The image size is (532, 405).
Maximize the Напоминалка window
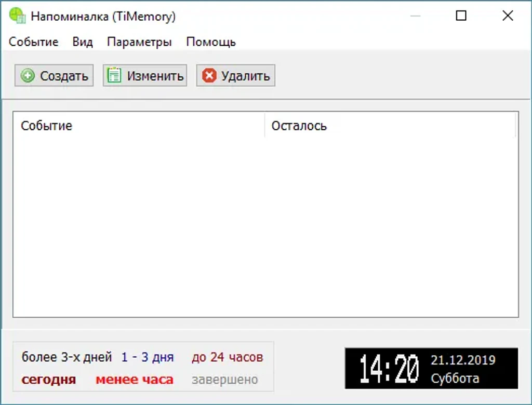point(461,16)
